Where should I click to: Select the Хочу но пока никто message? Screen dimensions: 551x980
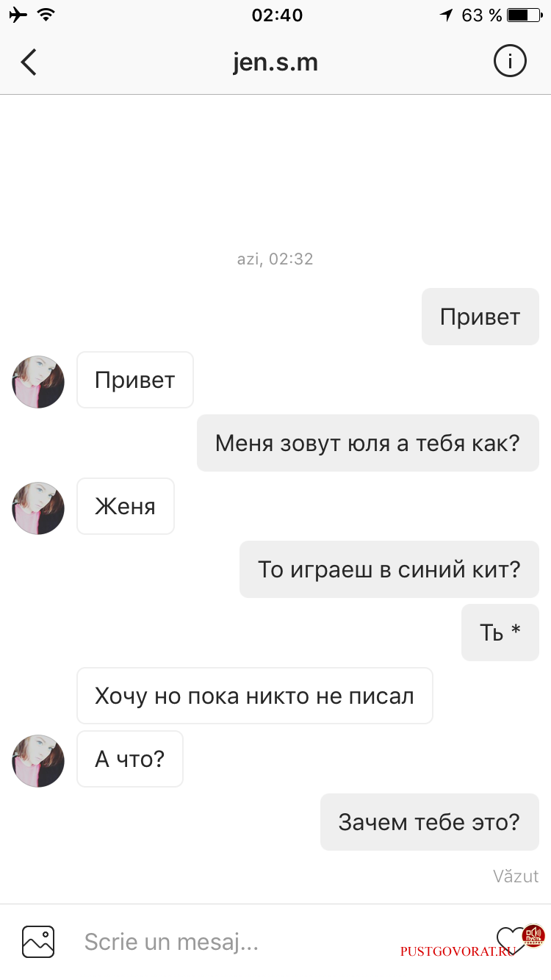coord(255,696)
